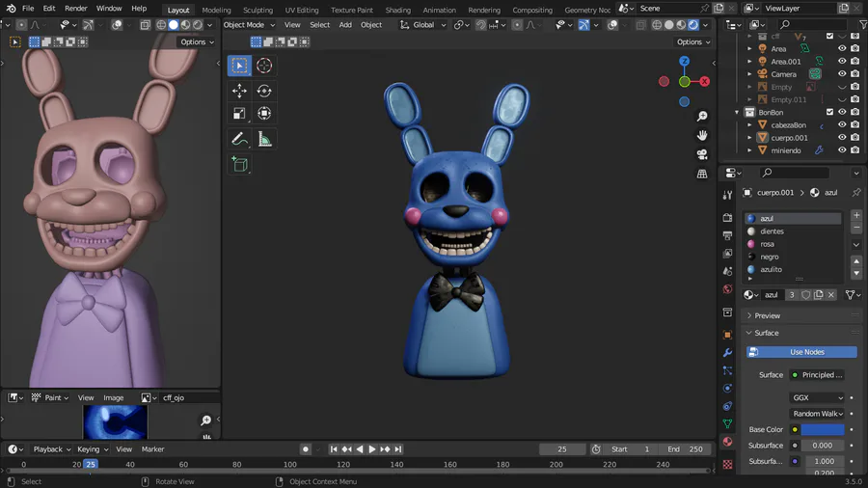Toggle the camera view icon in viewport
This screenshot has height=488, width=868.
coord(702,154)
